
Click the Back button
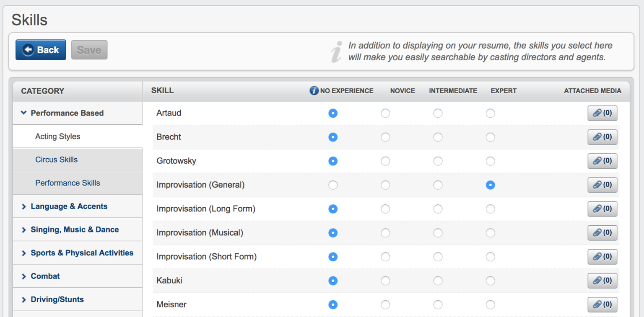(x=40, y=49)
